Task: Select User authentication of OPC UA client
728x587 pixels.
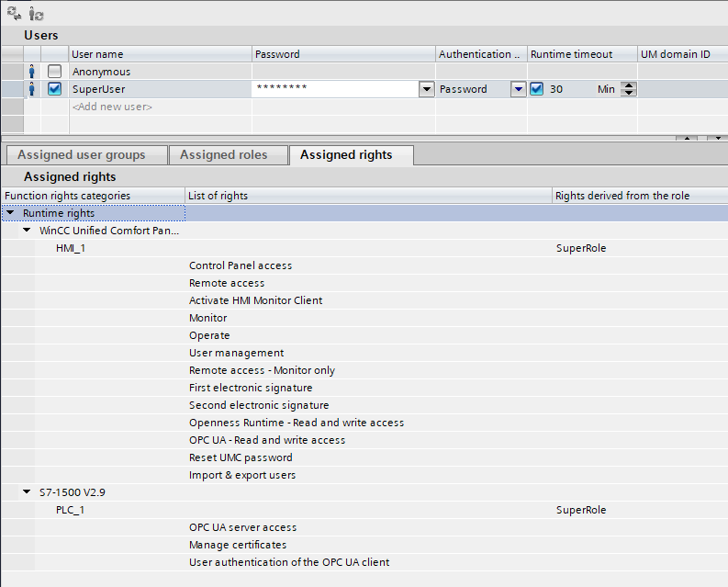Action: [x=289, y=562]
